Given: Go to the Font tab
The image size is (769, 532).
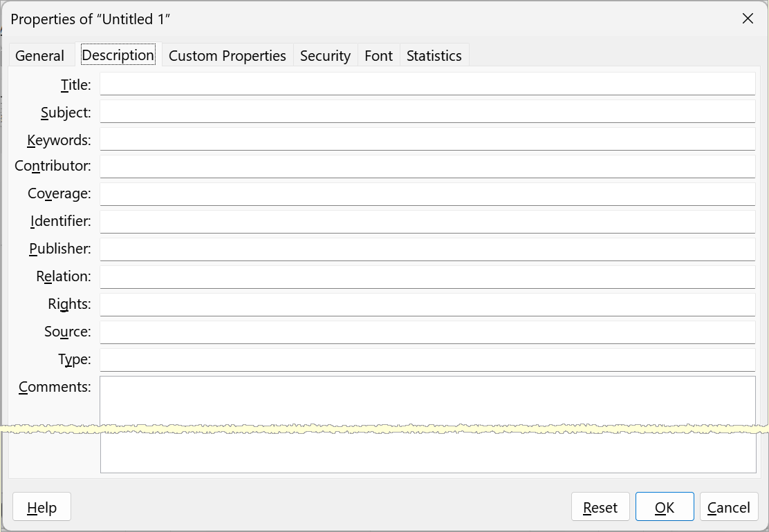Looking at the screenshot, I should point(378,56).
